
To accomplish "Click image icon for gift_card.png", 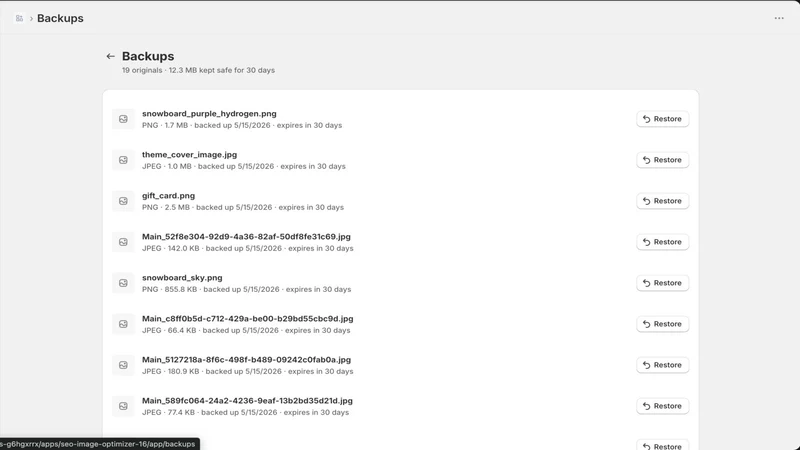I will click(123, 201).
